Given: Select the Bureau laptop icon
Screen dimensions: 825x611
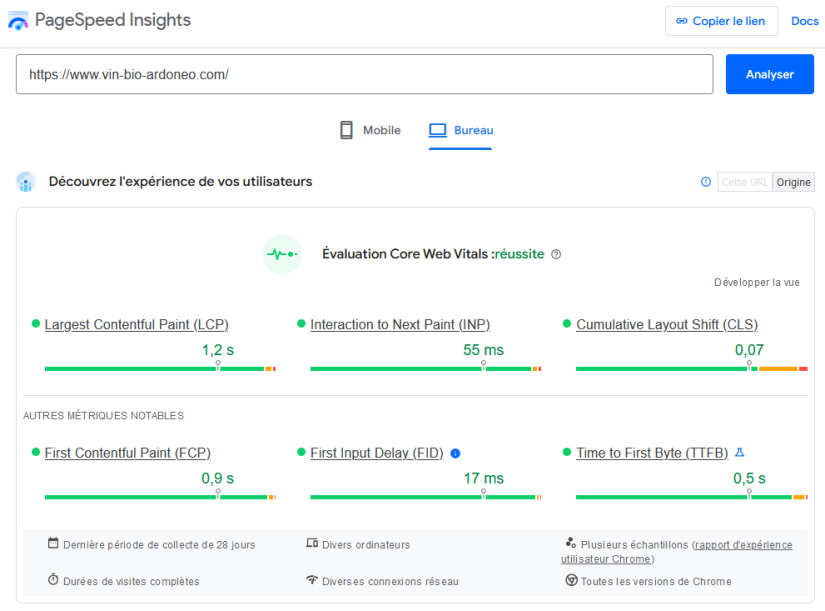Looking at the screenshot, I should (437, 130).
